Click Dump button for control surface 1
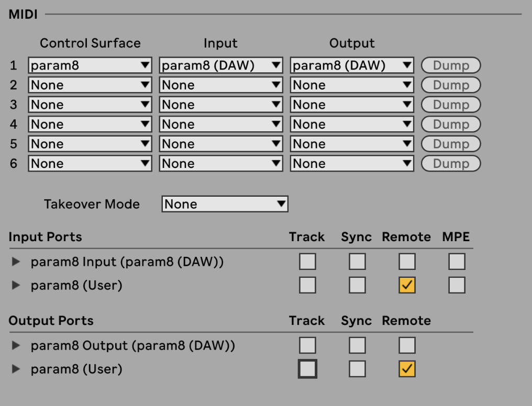532x406 pixels. 451,65
